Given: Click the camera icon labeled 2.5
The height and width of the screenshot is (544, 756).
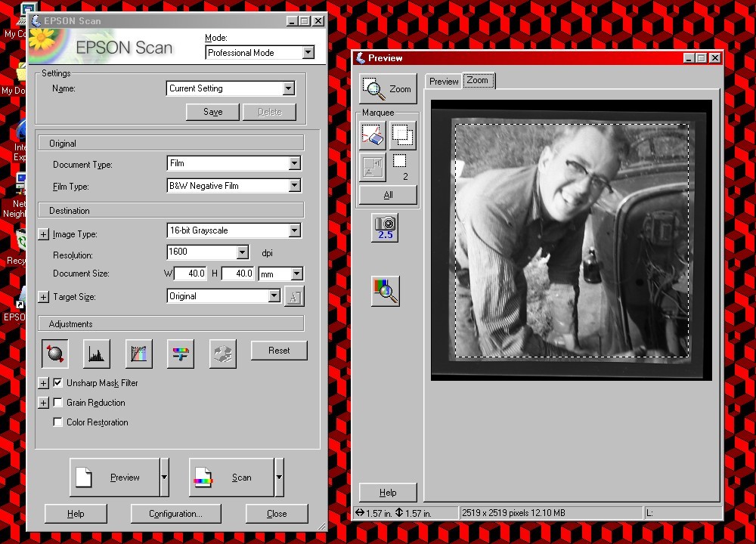Looking at the screenshot, I should (386, 227).
